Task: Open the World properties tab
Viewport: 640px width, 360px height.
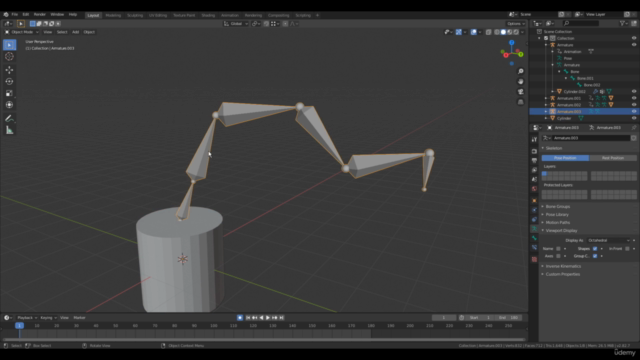Action: click(x=534, y=189)
